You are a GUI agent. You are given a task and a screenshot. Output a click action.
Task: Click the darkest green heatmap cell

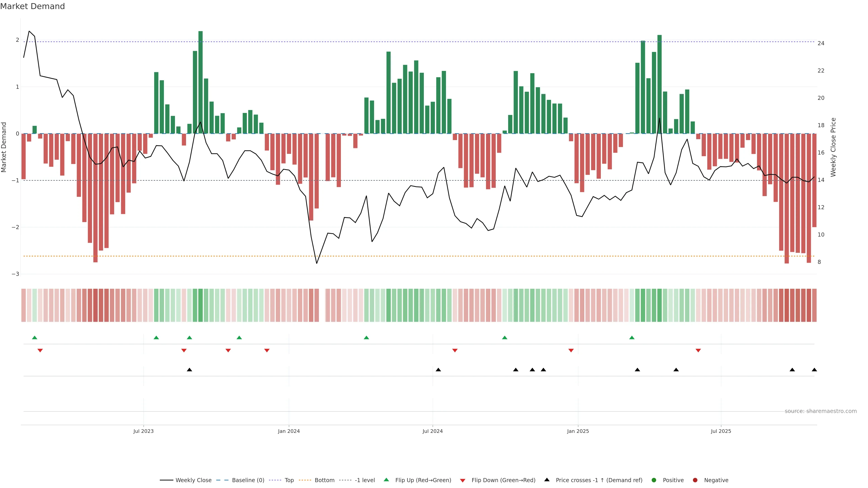point(200,305)
